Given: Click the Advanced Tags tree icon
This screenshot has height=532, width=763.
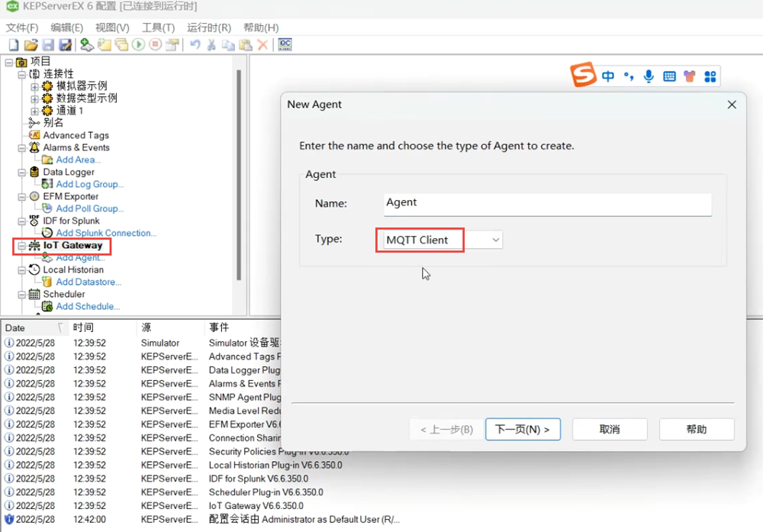Looking at the screenshot, I should pos(34,135).
